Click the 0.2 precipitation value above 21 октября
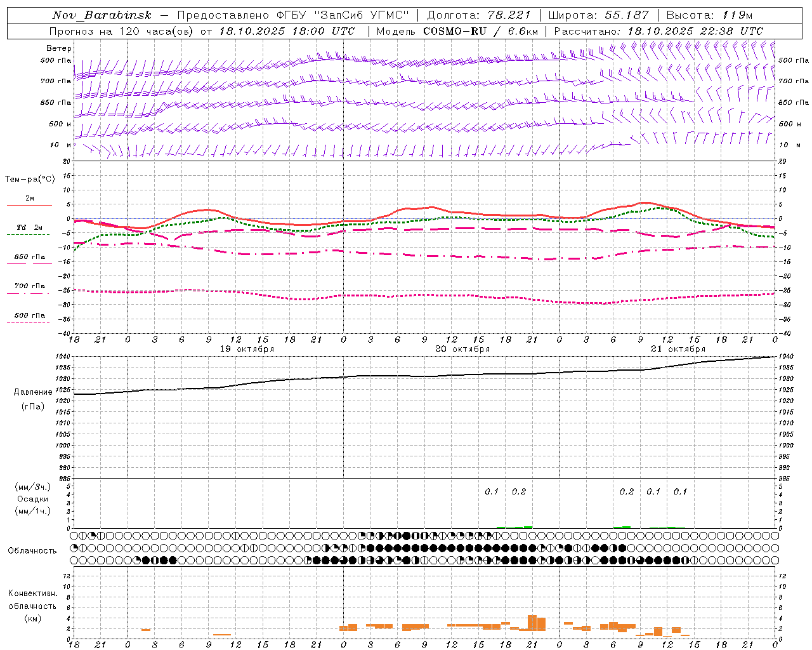 click(627, 491)
